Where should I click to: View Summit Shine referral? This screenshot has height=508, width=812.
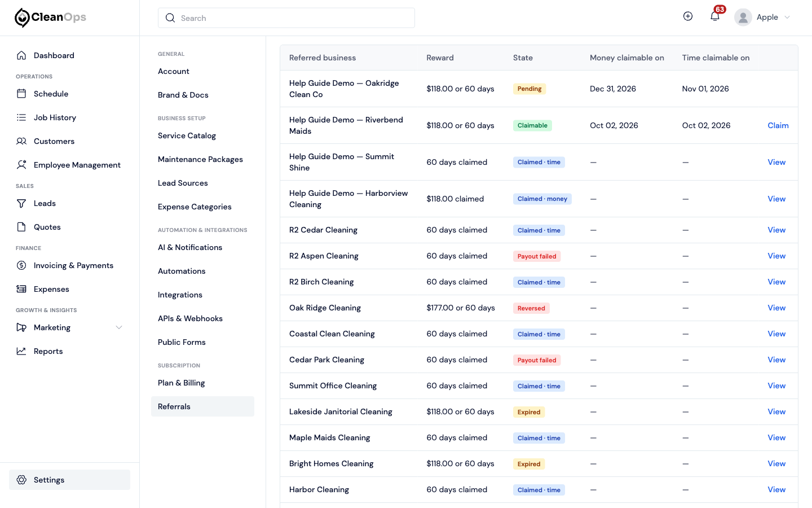pos(776,162)
